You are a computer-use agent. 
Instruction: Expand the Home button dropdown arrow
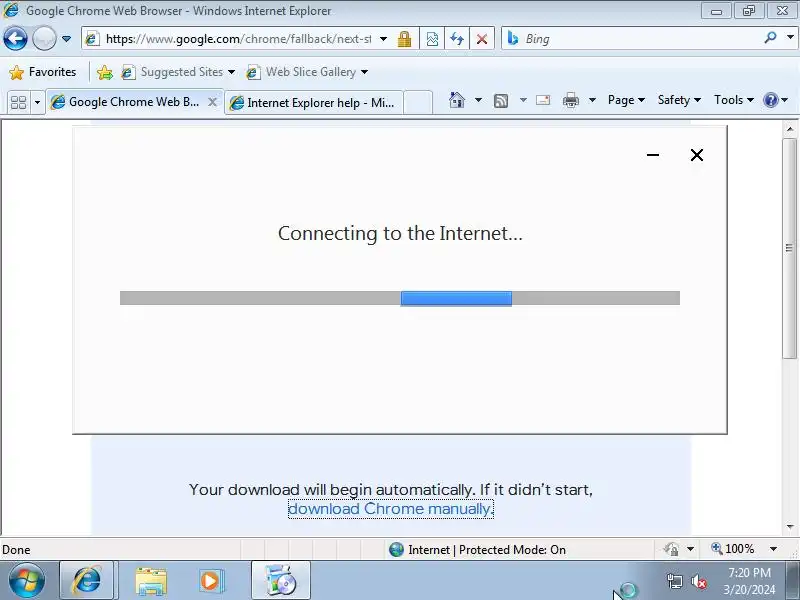click(x=479, y=100)
